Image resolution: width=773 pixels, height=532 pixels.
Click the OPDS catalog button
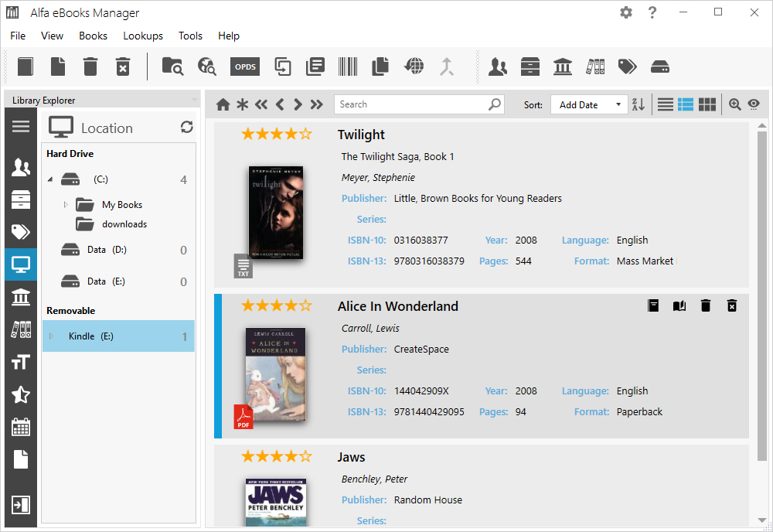(x=245, y=66)
